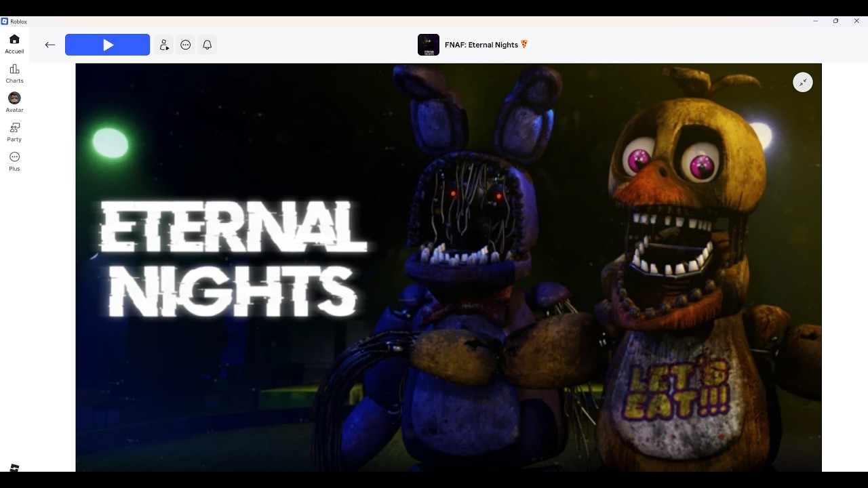Click the Roblox app icon in title bar

(x=5, y=21)
